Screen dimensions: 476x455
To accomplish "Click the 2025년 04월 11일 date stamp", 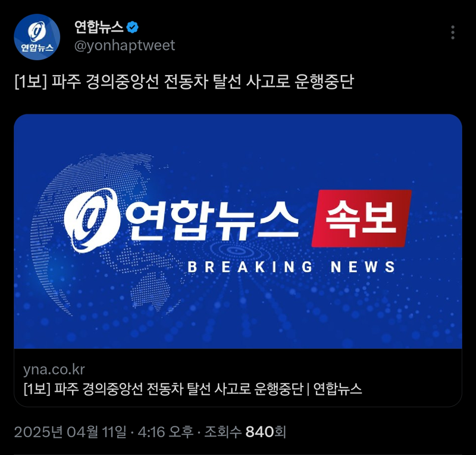I will click(x=70, y=432).
